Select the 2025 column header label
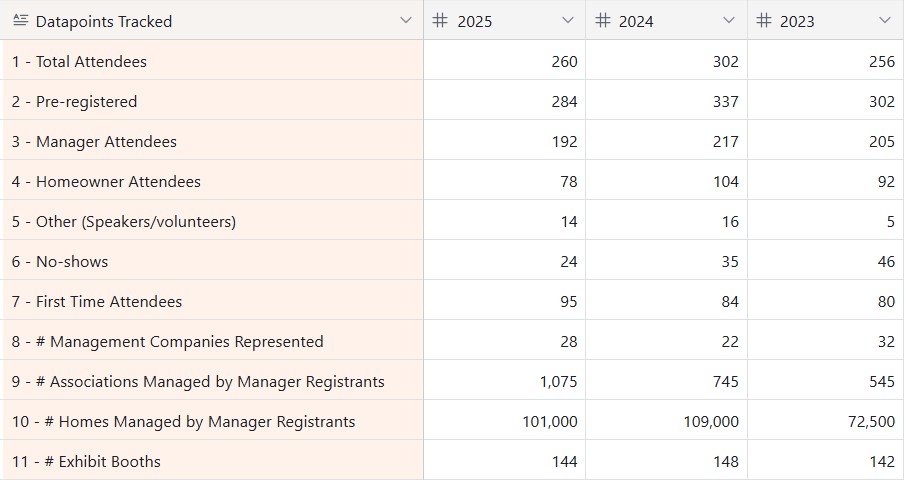This screenshot has width=904, height=480. [x=474, y=22]
